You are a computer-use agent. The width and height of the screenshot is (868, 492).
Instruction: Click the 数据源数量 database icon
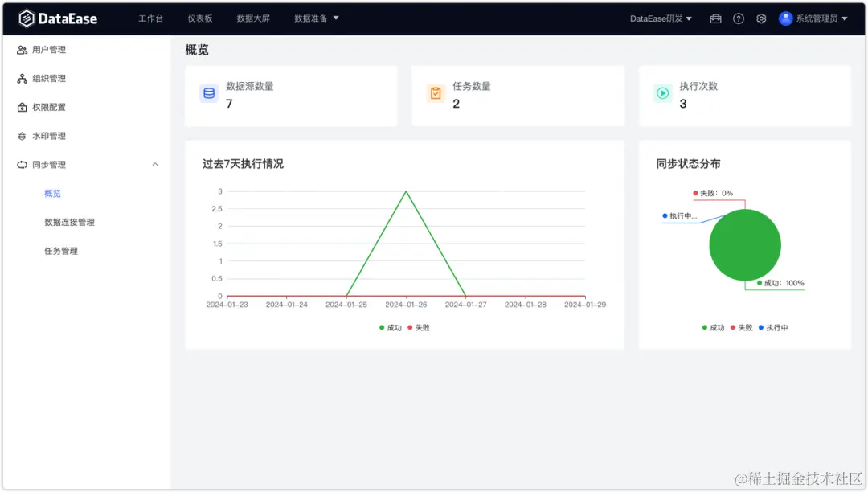[209, 93]
